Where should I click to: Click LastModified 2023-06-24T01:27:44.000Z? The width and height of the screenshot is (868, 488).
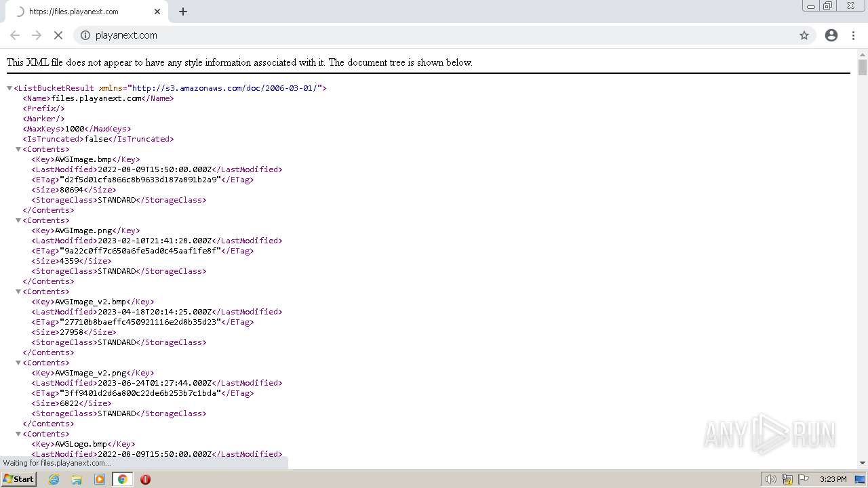155,383
